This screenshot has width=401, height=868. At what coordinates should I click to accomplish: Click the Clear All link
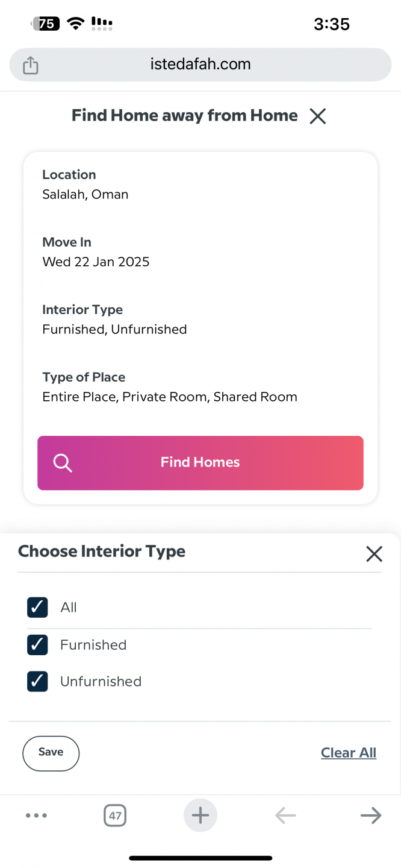point(348,753)
